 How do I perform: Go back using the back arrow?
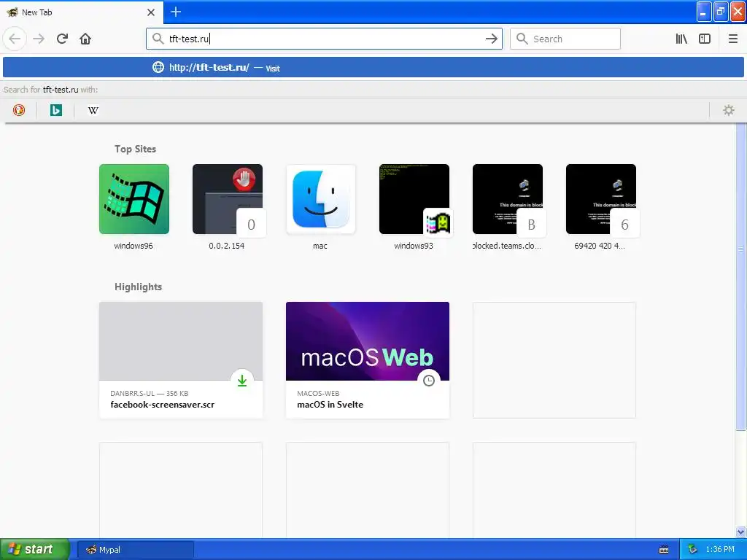[x=15, y=39]
